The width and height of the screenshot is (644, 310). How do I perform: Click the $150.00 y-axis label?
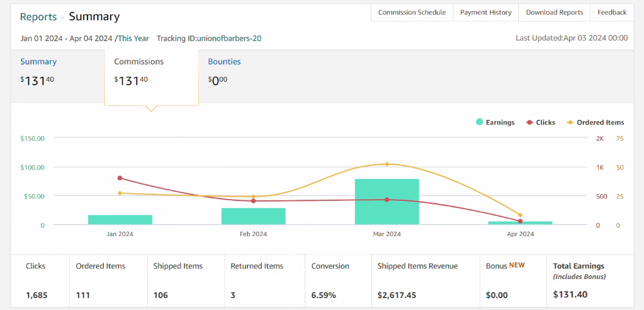33,138
